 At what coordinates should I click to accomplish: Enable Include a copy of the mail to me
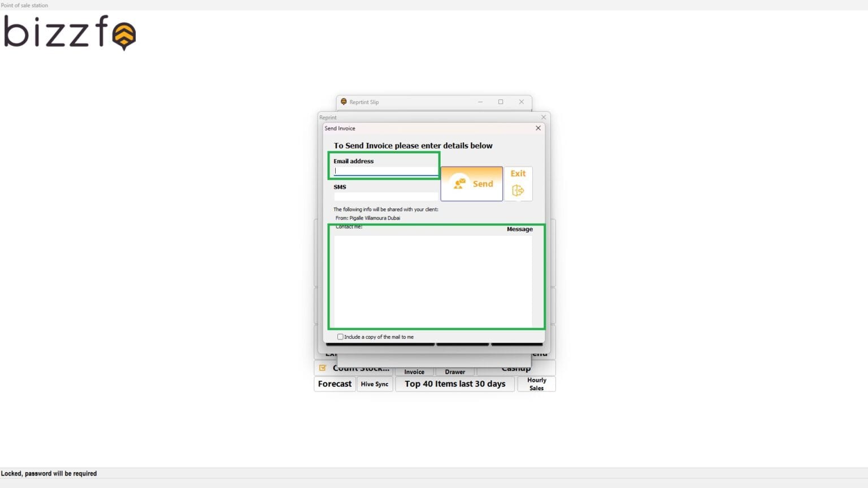coord(340,336)
